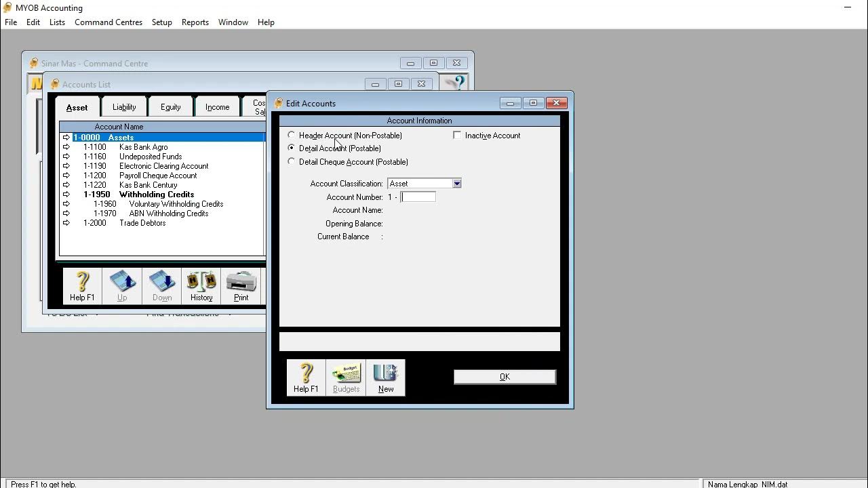The height and width of the screenshot is (488, 868).
Task: Select Detail Account (Postable) option
Action: tap(292, 148)
